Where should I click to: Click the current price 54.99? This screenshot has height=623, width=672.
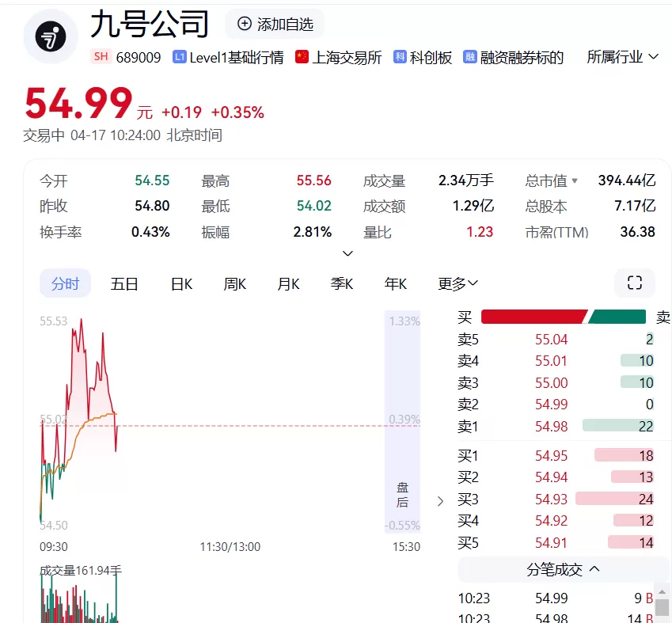[x=78, y=104]
